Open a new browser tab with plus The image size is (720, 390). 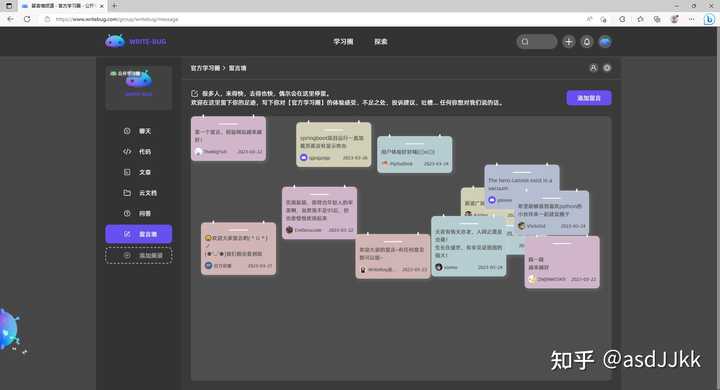click(114, 6)
